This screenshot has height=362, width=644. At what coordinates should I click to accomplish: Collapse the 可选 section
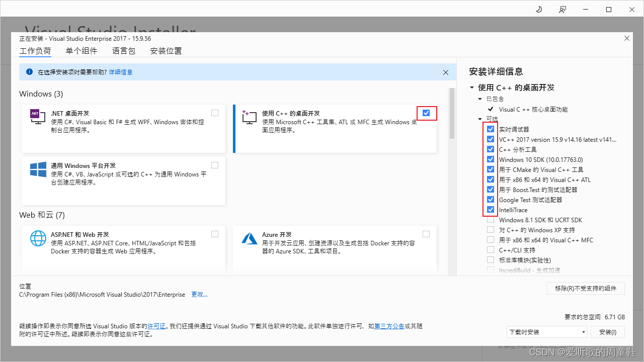click(x=480, y=119)
